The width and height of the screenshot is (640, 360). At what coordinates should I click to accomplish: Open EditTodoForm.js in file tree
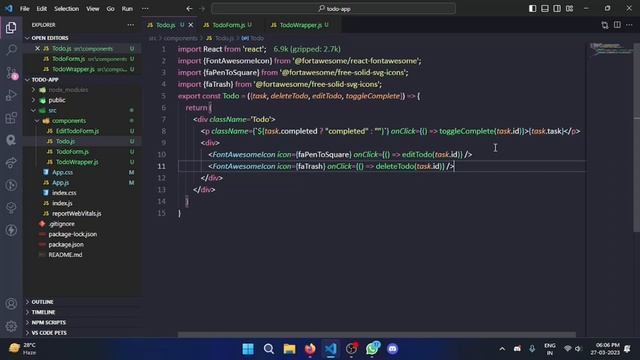point(82,131)
